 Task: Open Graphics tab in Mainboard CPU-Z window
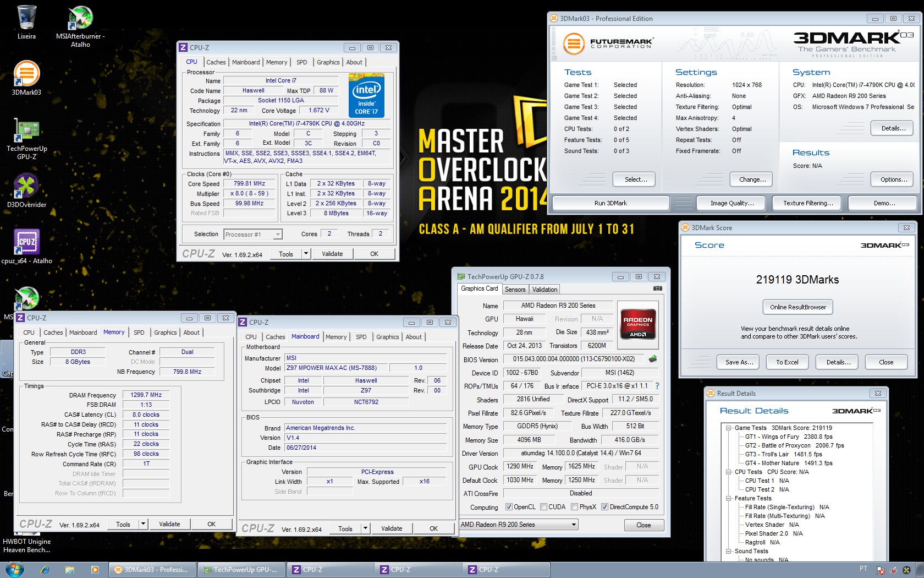pos(388,337)
